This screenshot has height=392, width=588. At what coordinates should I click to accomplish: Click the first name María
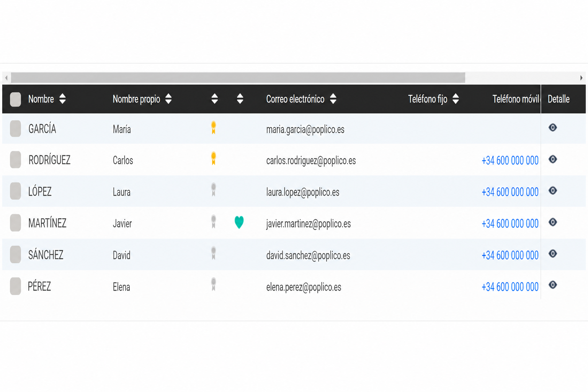[122, 129]
